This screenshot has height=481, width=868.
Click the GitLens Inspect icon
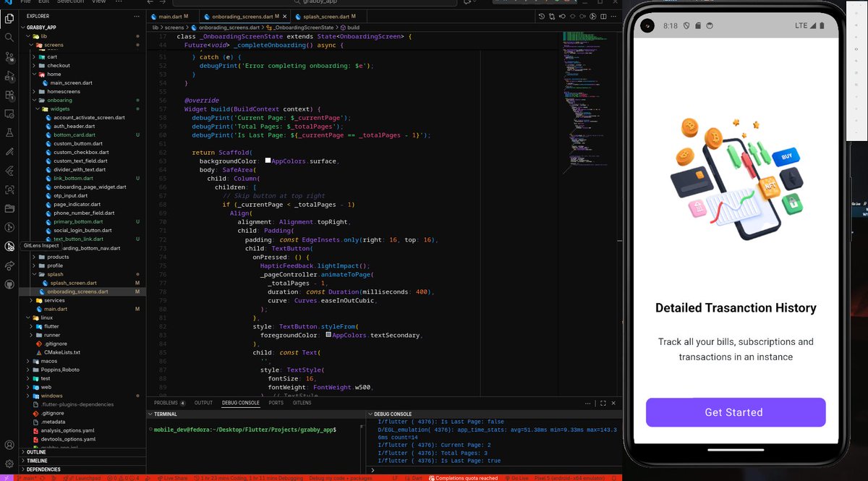[9, 247]
